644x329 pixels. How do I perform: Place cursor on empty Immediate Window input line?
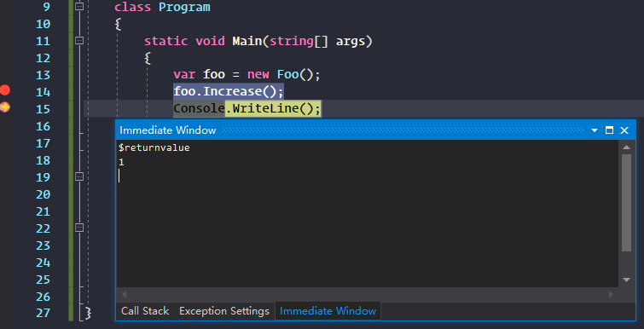click(x=368, y=176)
